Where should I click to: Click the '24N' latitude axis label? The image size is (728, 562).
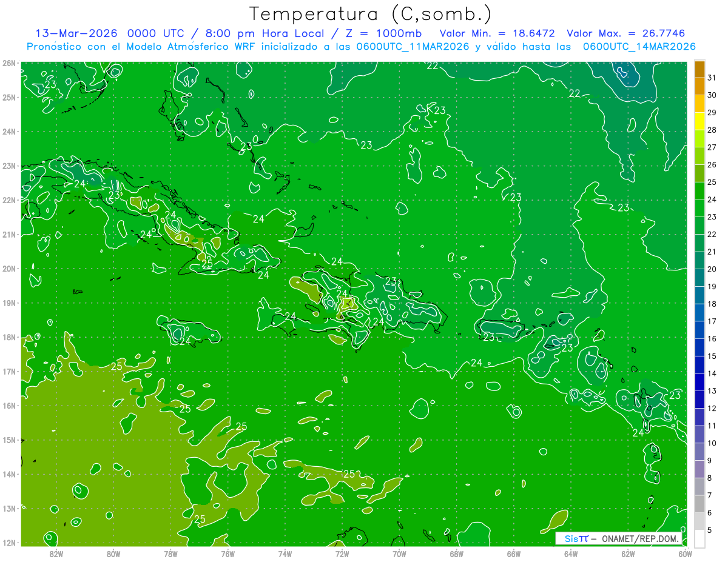[x=9, y=132]
